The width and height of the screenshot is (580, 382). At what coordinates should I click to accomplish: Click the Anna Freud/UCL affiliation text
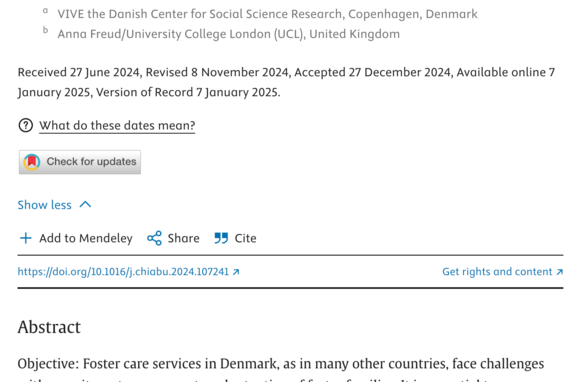point(229,34)
